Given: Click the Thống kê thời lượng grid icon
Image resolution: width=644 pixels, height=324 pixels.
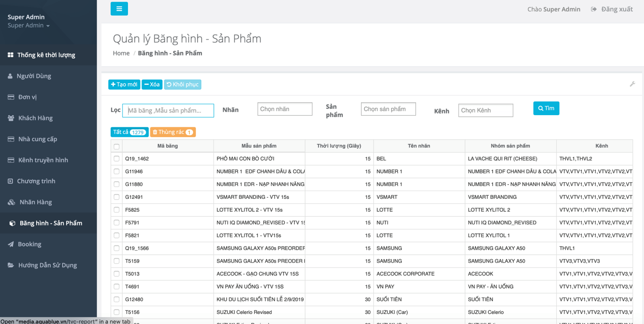Looking at the screenshot, I should click(x=10, y=55).
